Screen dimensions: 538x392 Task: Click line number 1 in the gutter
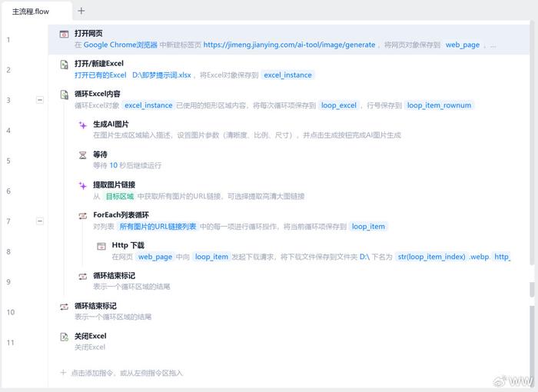(8, 39)
